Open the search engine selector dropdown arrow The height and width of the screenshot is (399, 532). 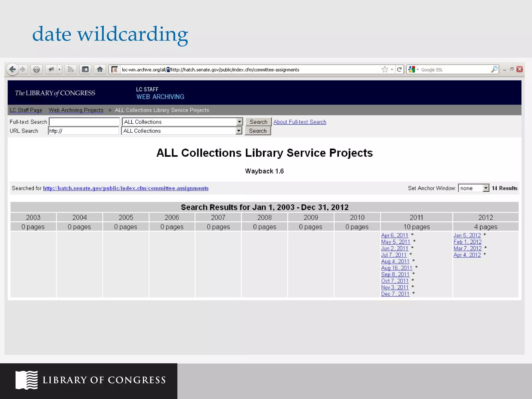point(417,70)
